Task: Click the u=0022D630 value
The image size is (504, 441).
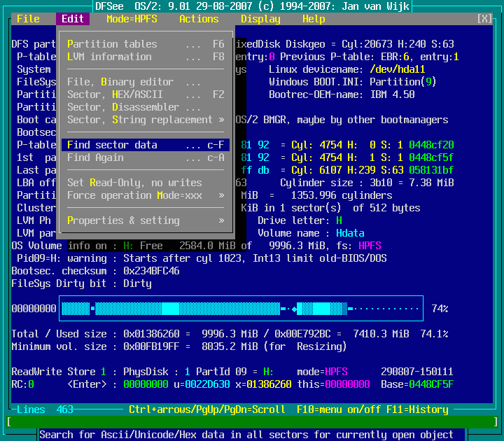Action: pyautogui.click(x=202, y=384)
